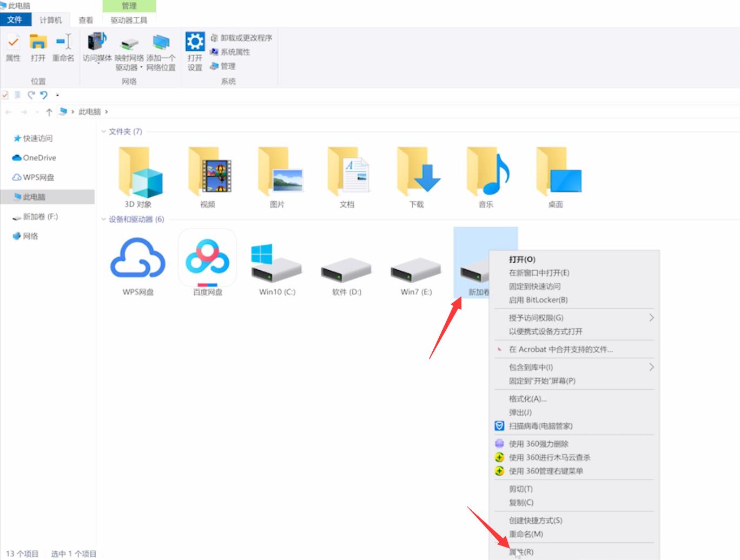Expand 授予访问权限(G) submenu arrow
Screen dimensions: 740x560
(651, 318)
